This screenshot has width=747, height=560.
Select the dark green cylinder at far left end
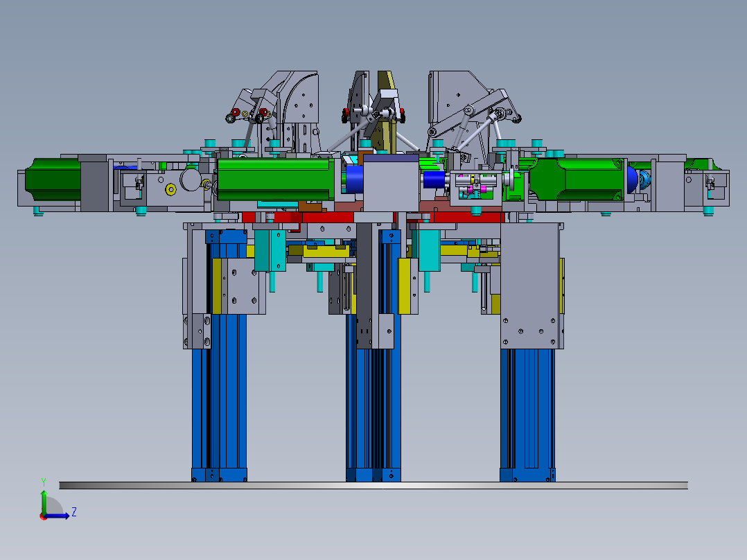53,180
